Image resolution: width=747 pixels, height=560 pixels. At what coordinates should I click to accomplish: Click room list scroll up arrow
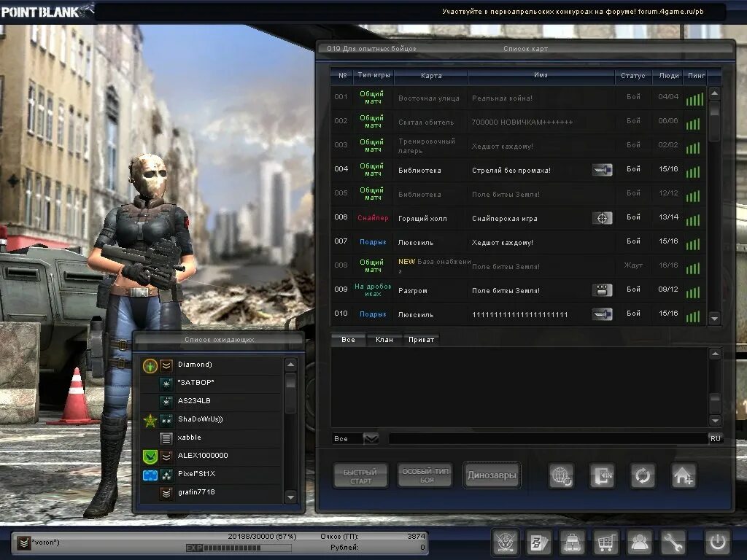[x=714, y=94]
